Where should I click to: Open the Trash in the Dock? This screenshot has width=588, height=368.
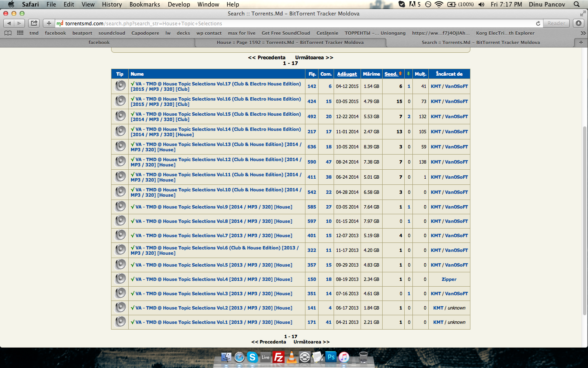coord(363,357)
